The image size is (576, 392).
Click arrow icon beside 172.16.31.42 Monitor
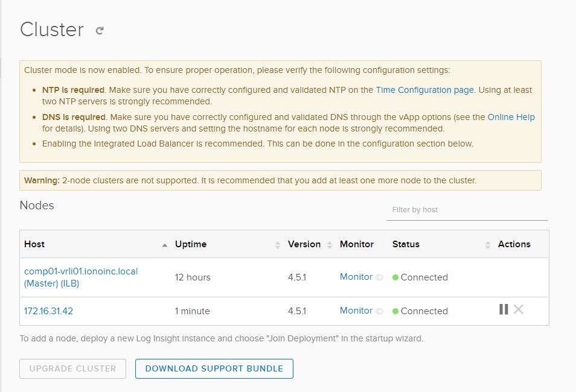(379, 311)
